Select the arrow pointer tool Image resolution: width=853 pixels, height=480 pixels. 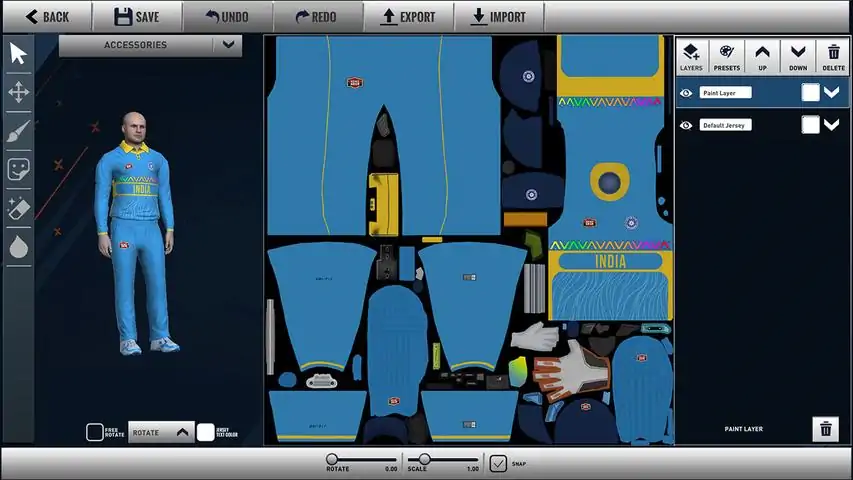tap(18, 54)
